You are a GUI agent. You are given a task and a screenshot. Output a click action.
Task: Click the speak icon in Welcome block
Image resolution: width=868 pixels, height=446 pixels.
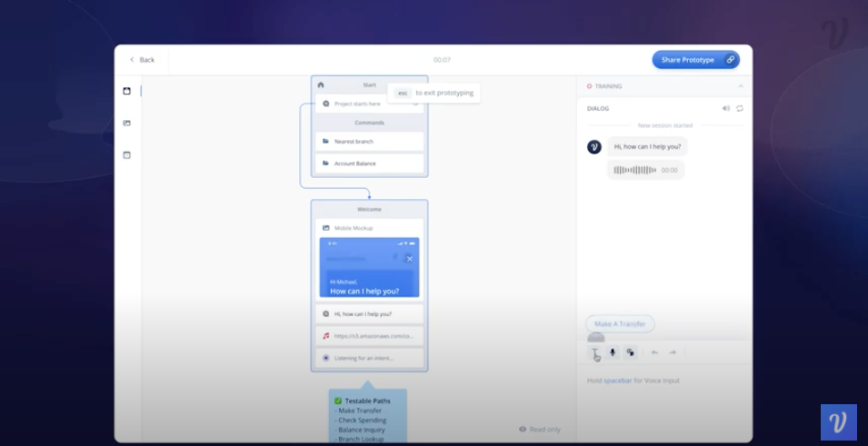coord(325,313)
